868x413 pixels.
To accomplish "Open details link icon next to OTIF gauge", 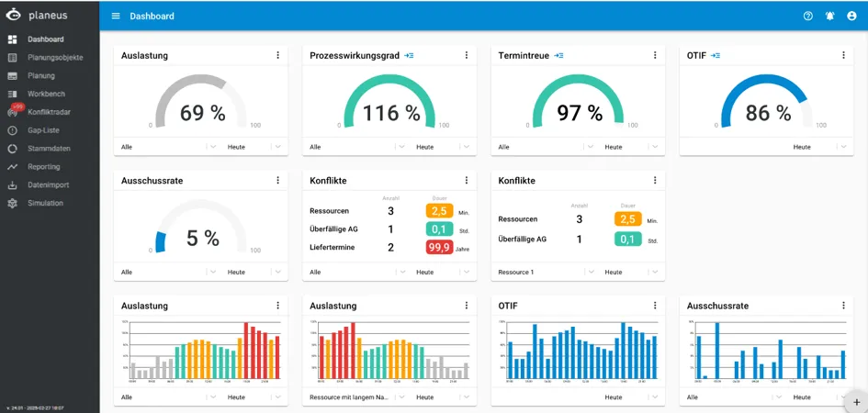I will point(716,55).
